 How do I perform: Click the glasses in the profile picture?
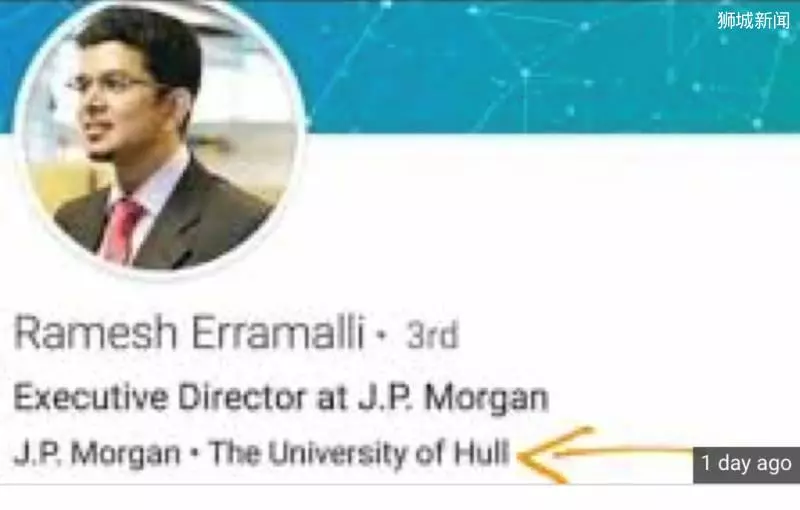(x=110, y=85)
